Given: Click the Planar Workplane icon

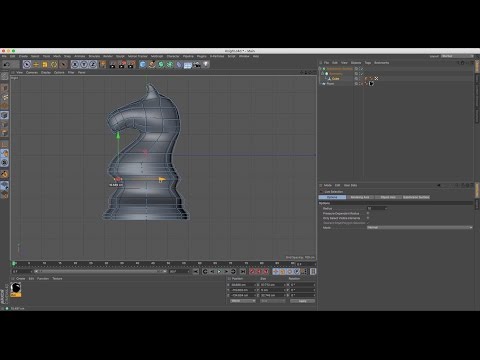Looking at the screenshot, I should 4,194.
